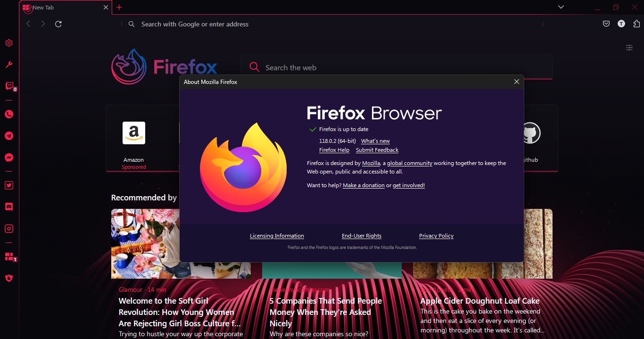Personalize the new tab page settings

pyautogui.click(x=629, y=48)
